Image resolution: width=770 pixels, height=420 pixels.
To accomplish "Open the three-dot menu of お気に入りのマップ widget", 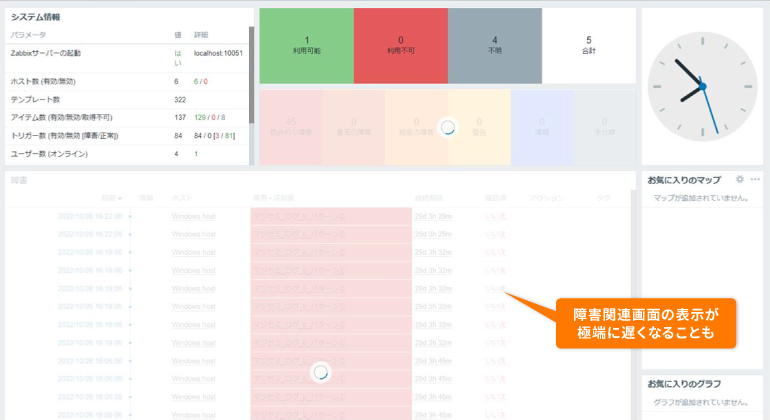I will click(755, 179).
